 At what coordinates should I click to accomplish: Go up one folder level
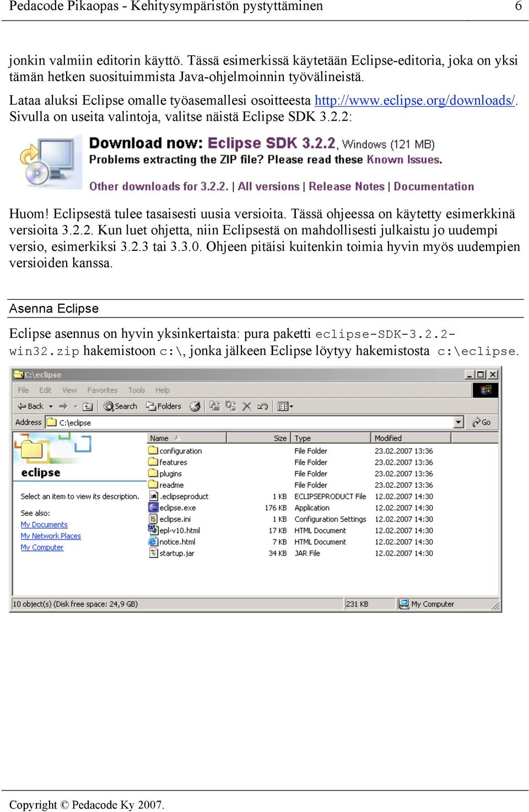[88, 406]
